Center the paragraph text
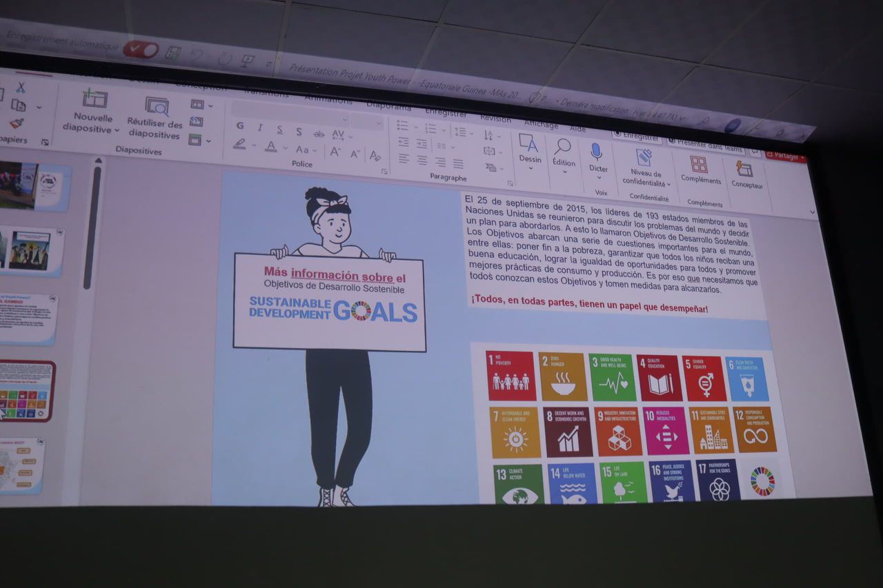The height and width of the screenshot is (588, 883). [421, 161]
